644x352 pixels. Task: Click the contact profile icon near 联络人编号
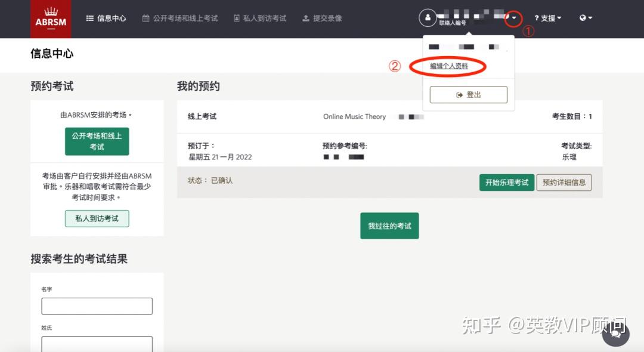tap(428, 17)
